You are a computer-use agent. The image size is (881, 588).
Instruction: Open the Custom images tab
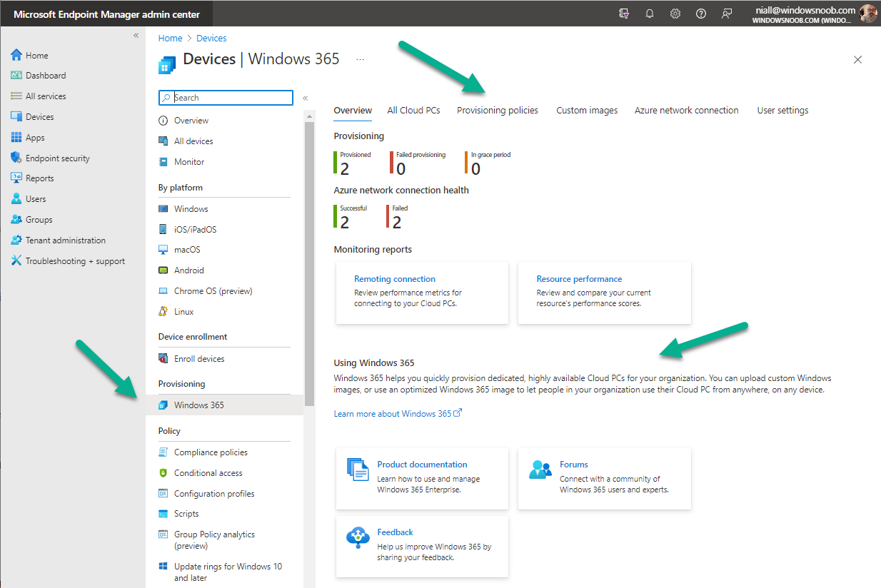coord(587,111)
